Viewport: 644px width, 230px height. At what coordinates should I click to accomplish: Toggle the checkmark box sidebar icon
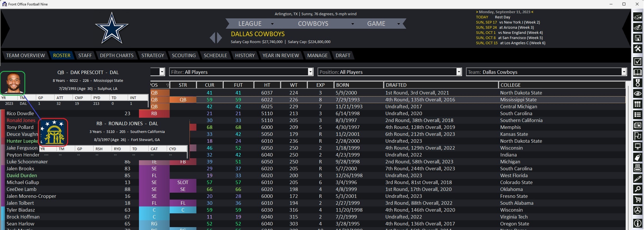coord(637,61)
